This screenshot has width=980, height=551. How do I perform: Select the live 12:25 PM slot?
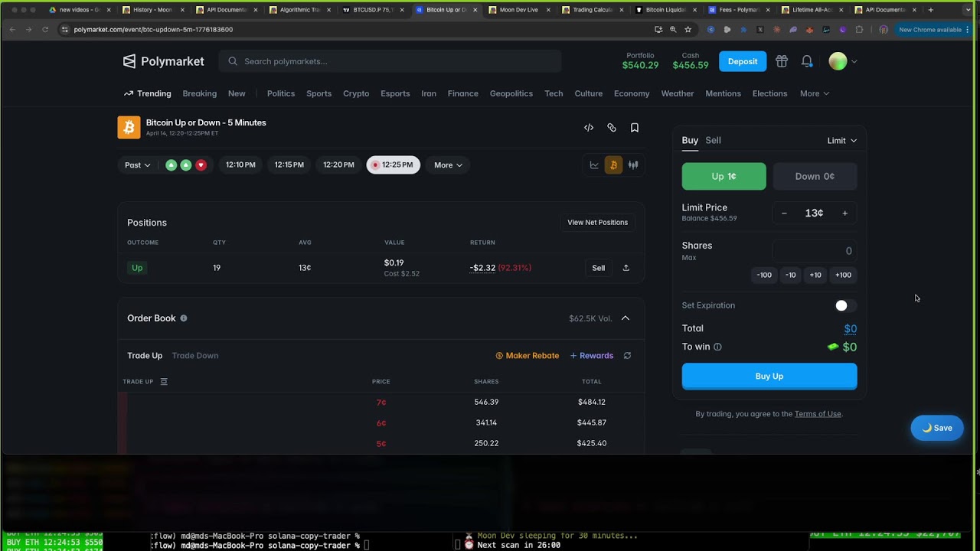click(x=393, y=165)
